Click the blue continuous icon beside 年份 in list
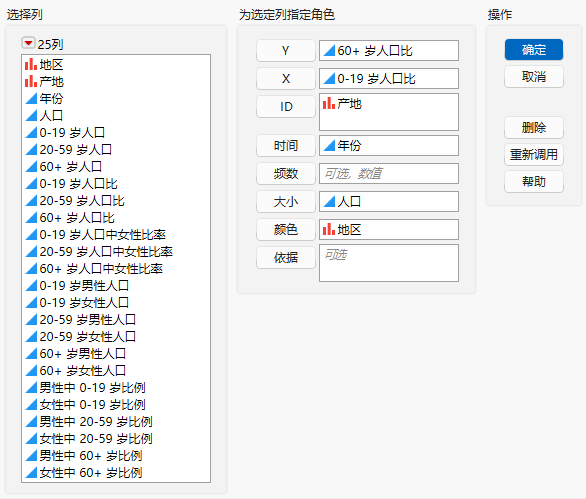The image size is (586, 499). (31, 98)
